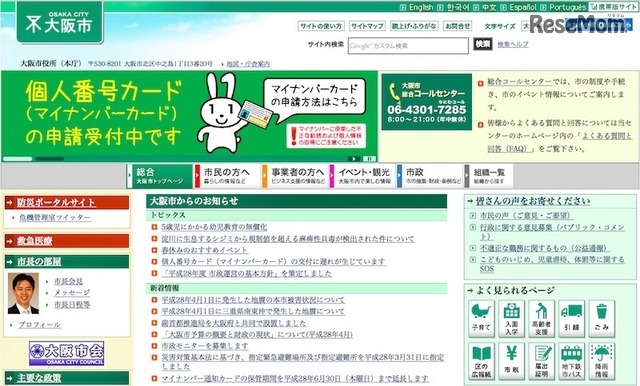
Task: Switch to 組織一覧 tab
Action: [489, 176]
